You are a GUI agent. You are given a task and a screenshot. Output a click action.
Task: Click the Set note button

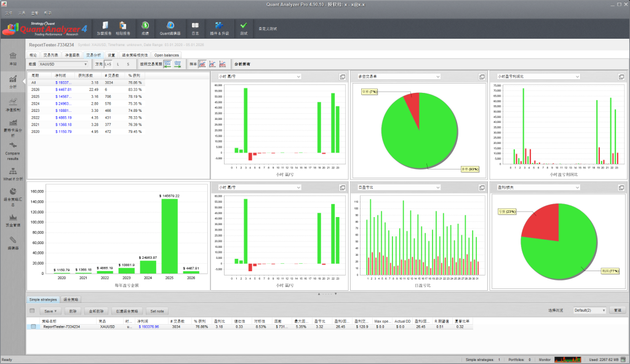pos(157,311)
